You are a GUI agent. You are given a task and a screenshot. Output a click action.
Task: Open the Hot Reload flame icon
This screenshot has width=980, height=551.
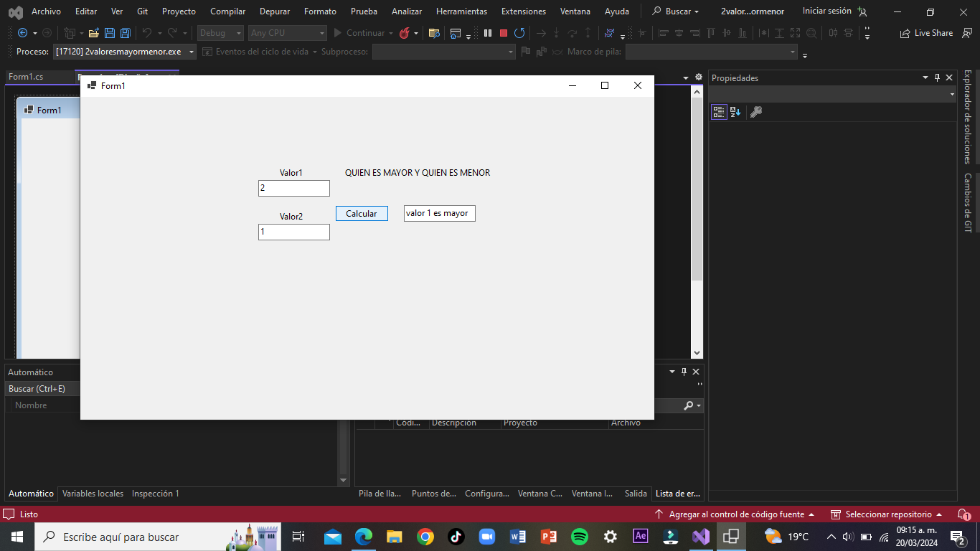[x=405, y=33]
